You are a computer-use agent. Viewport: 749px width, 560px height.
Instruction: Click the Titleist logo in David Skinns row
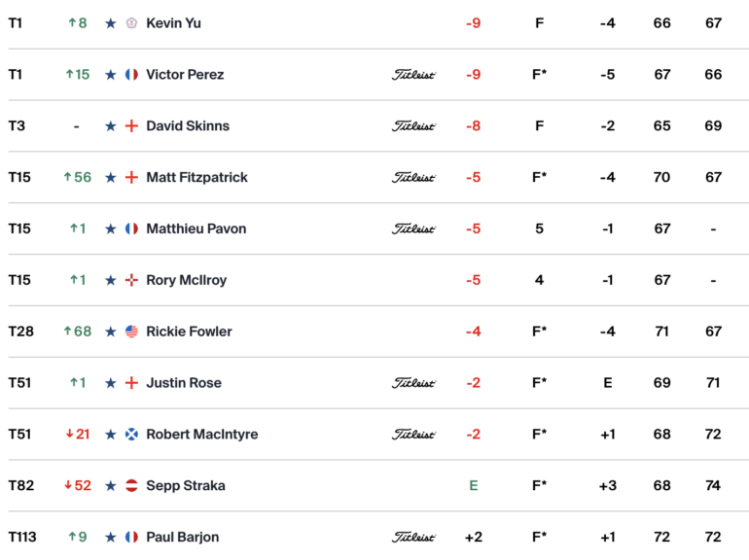pos(413,126)
